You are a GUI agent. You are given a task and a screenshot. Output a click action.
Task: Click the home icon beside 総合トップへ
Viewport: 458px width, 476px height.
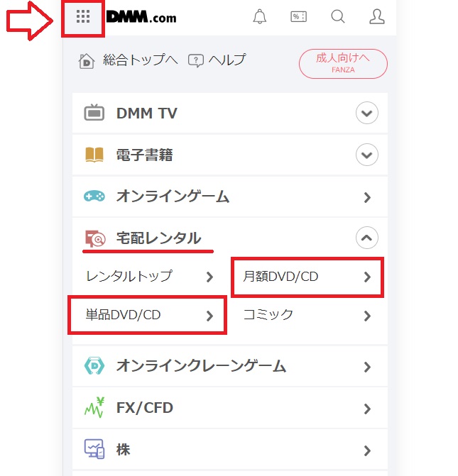coord(87,61)
